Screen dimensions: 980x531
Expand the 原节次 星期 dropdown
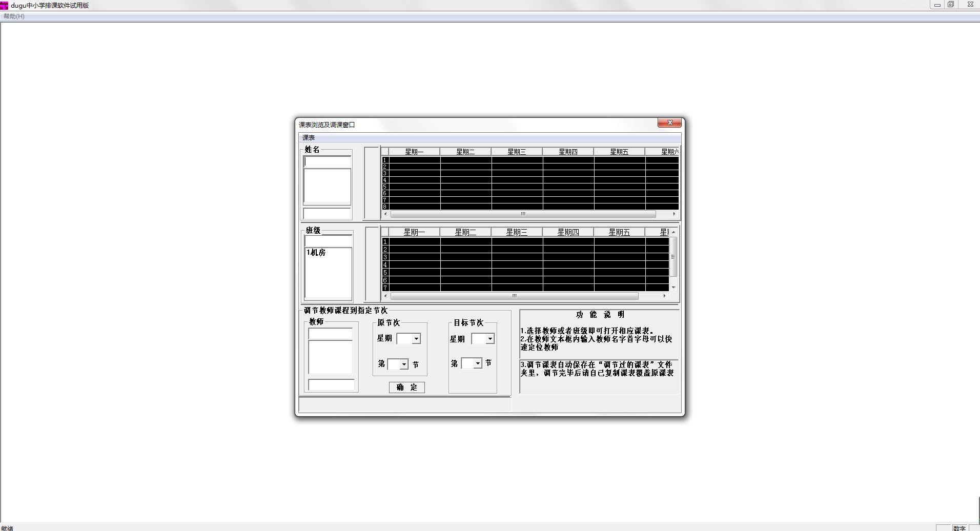(x=416, y=339)
